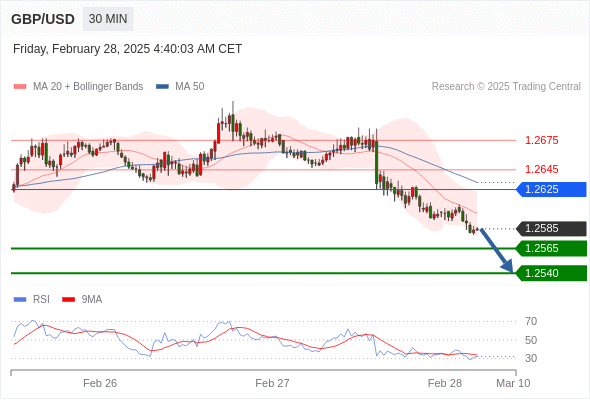590x400 pixels.
Task: Click the 1.2675 resistance level label
Action: [x=541, y=140]
